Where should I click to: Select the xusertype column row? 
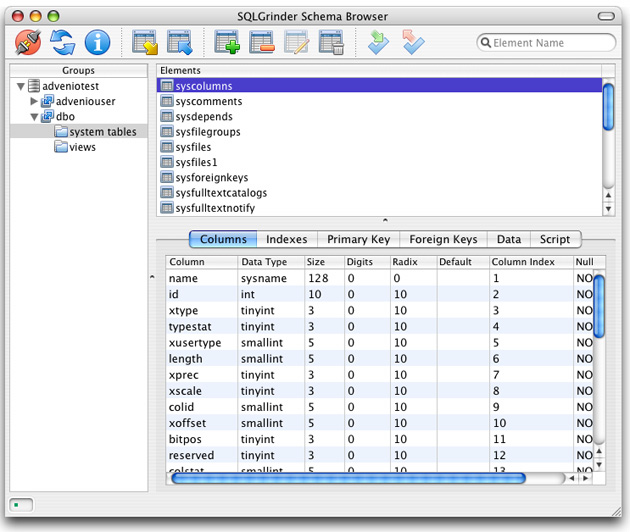pyautogui.click(x=379, y=342)
